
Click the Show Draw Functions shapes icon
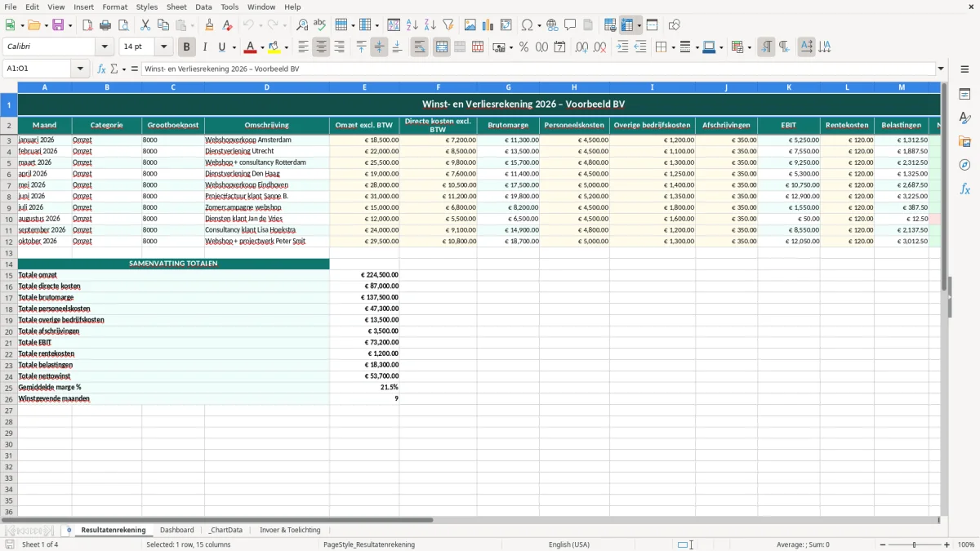[x=675, y=25]
